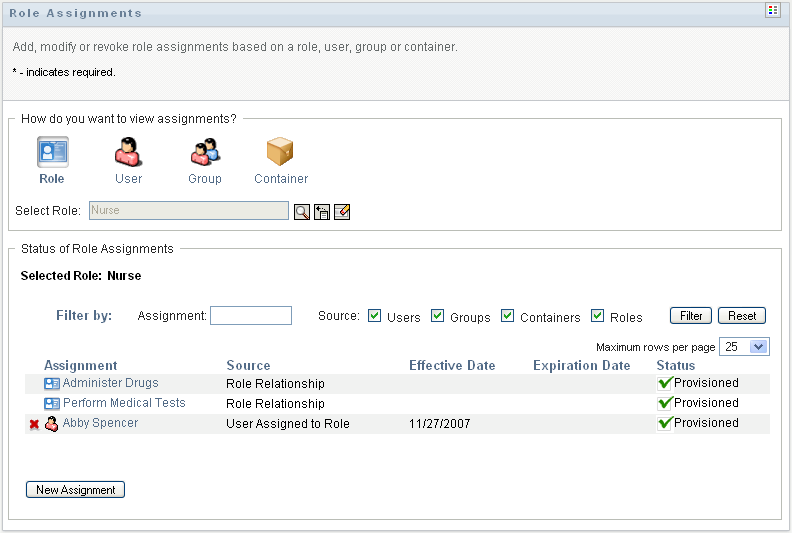Open the Administer Drugs assignment link

click(110, 383)
